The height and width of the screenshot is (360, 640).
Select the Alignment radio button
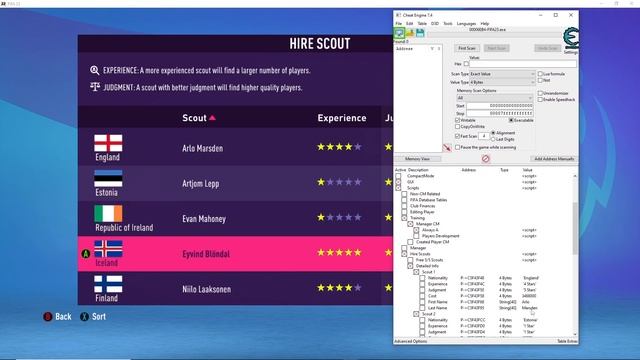493,133
